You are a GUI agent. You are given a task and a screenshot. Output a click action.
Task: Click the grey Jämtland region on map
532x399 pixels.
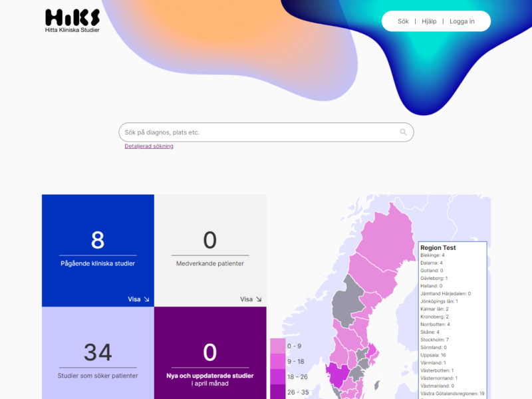coord(346,299)
